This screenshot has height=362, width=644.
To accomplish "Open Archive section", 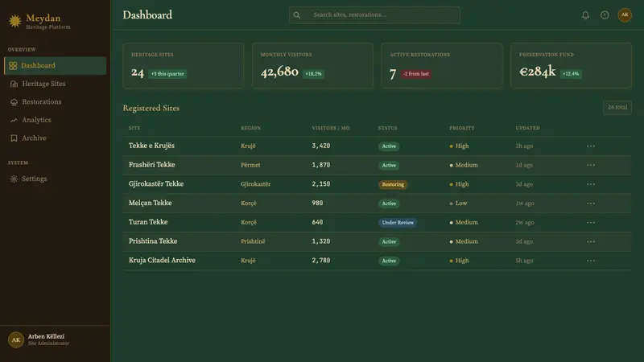I will coord(55,138).
